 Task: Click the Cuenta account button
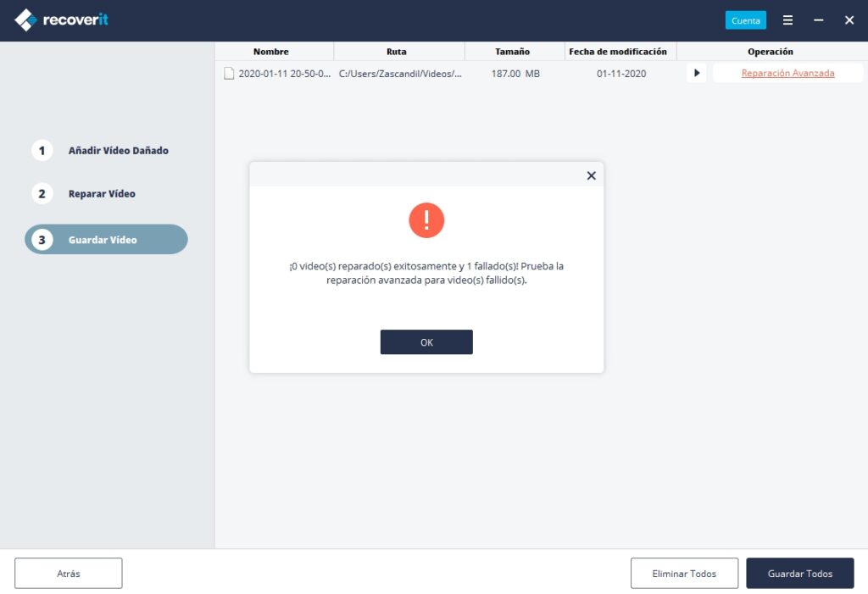(745, 20)
